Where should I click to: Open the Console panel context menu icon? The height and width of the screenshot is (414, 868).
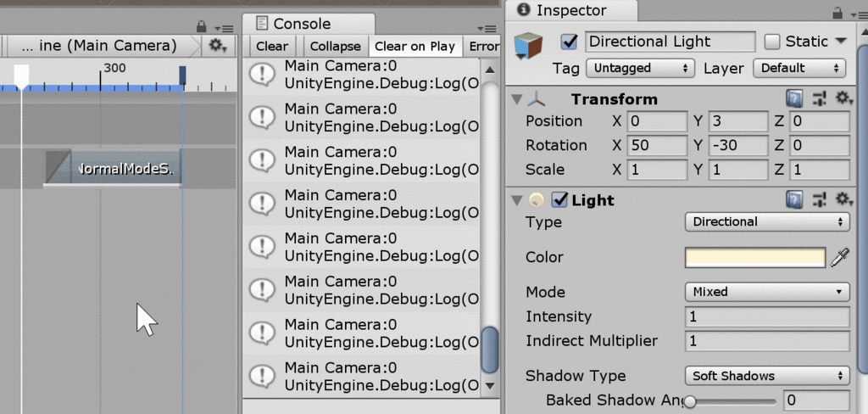pos(487,29)
